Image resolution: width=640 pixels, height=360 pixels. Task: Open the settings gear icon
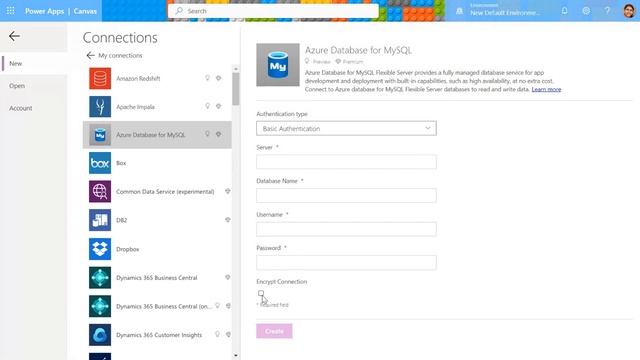pos(586,11)
